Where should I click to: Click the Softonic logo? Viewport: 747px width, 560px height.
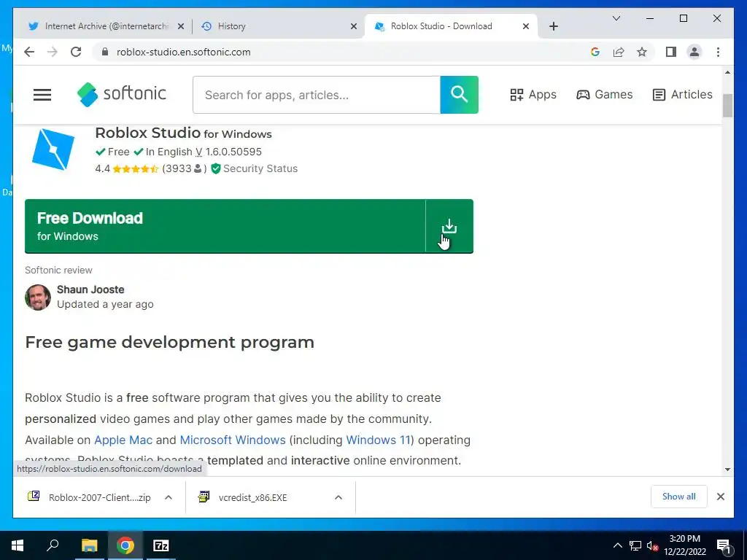pos(122,94)
